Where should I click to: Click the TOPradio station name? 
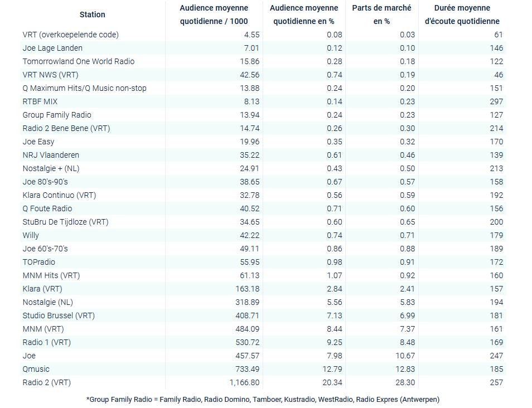click(39, 262)
